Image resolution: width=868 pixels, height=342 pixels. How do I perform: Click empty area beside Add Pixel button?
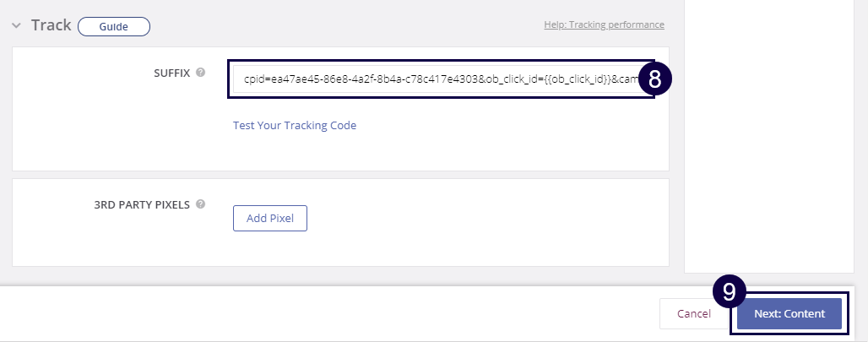coord(473,218)
